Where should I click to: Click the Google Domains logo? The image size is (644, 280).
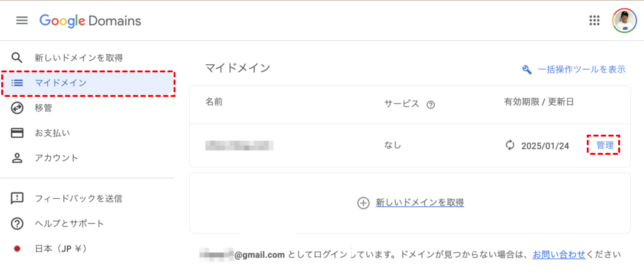90,21
